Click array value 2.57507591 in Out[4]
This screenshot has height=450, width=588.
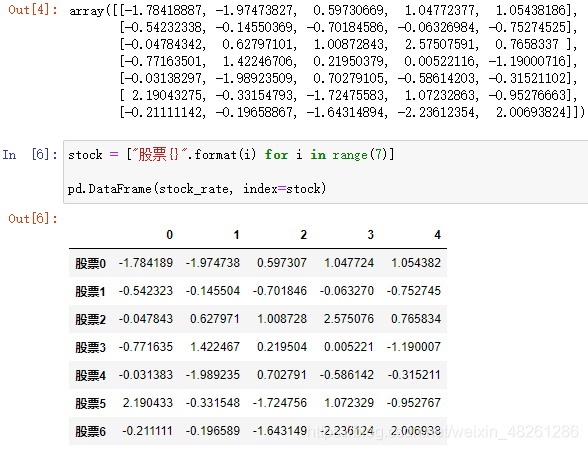(440, 45)
